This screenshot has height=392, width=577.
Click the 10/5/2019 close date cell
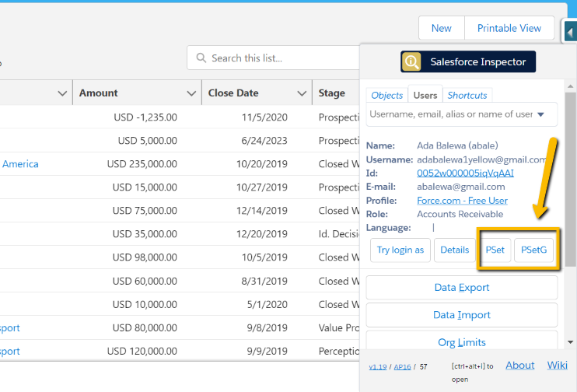click(264, 257)
